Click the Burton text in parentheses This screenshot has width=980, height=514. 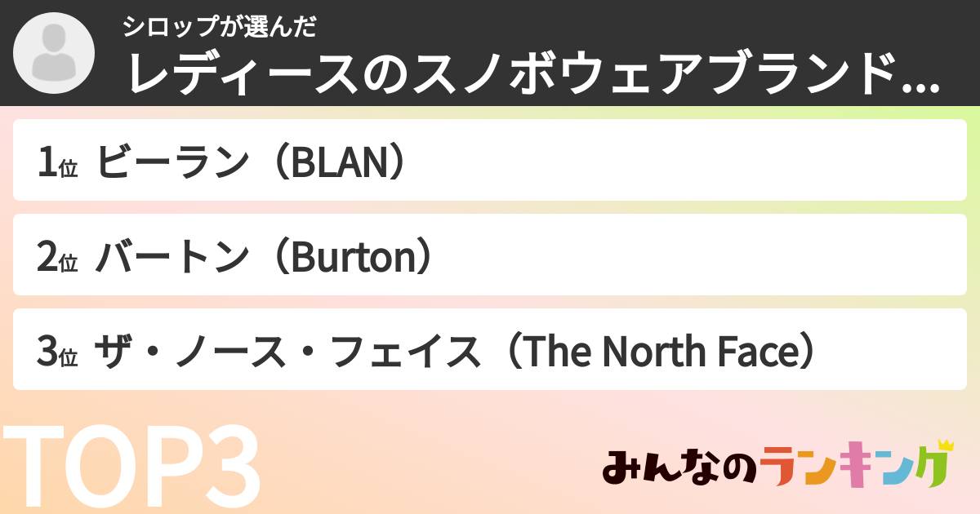pyautogui.click(x=354, y=257)
